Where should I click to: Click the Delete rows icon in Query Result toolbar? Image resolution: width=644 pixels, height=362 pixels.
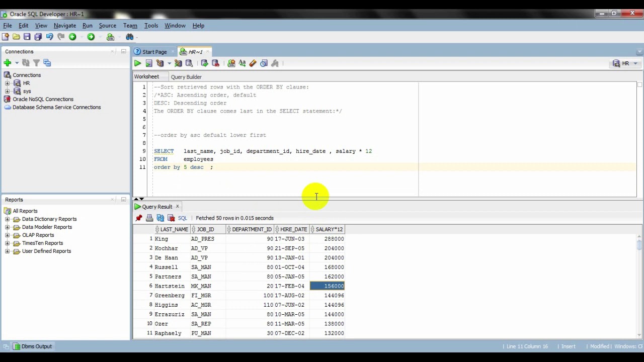(x=171, y=218)
